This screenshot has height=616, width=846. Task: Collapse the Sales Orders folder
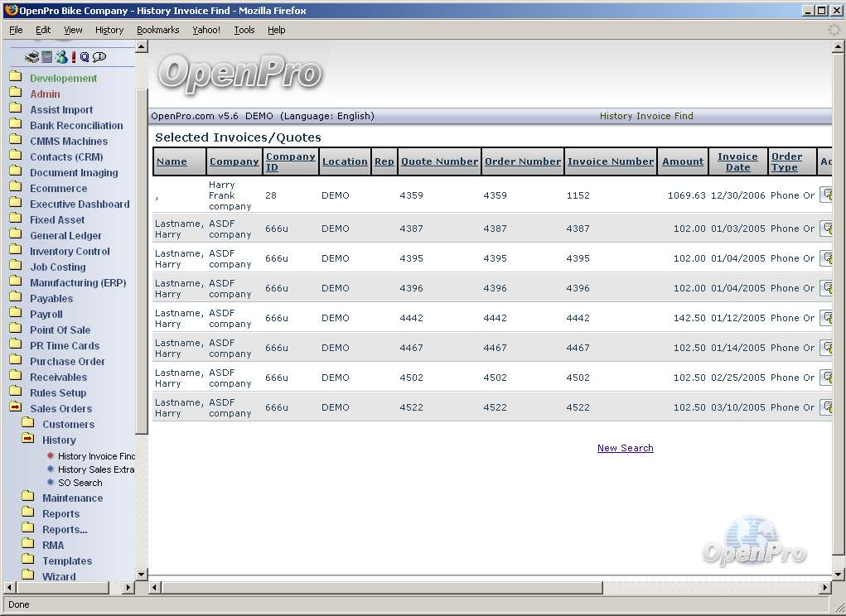tap(16, 408)
